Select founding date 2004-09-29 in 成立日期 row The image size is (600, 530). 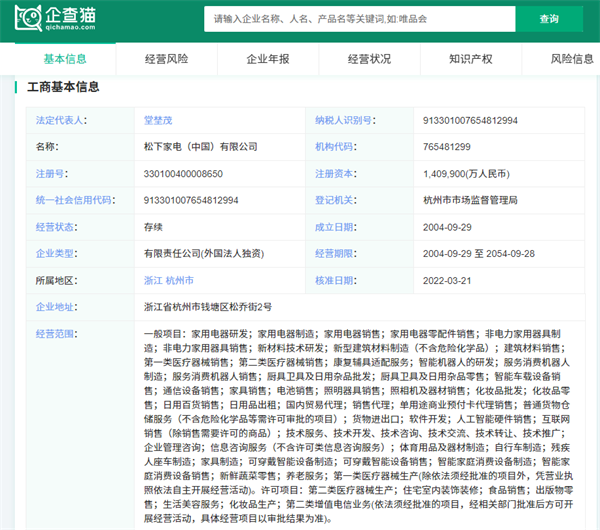[447, 227]
